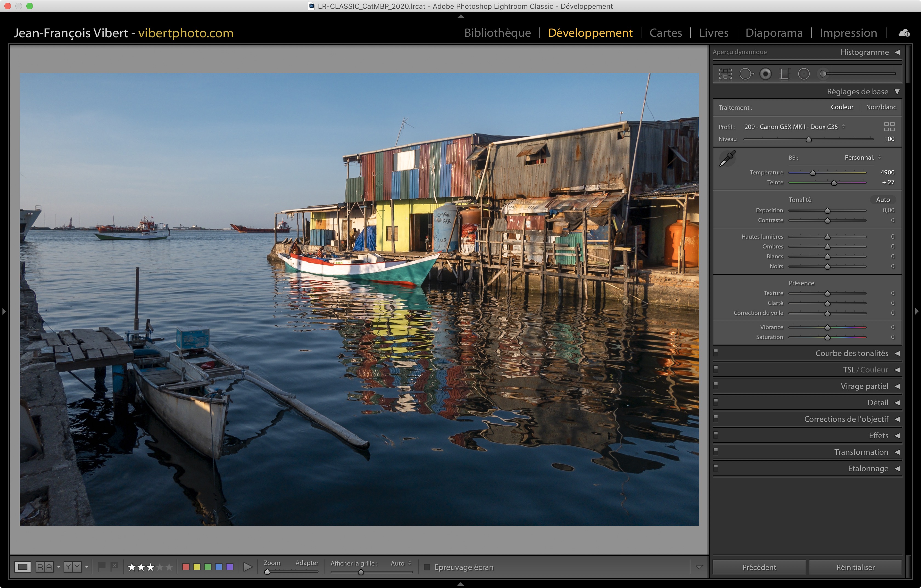The height and width of the screenshot is (588, 921).
Task: Open the Cartes module
Action: (x=666, y=33)
